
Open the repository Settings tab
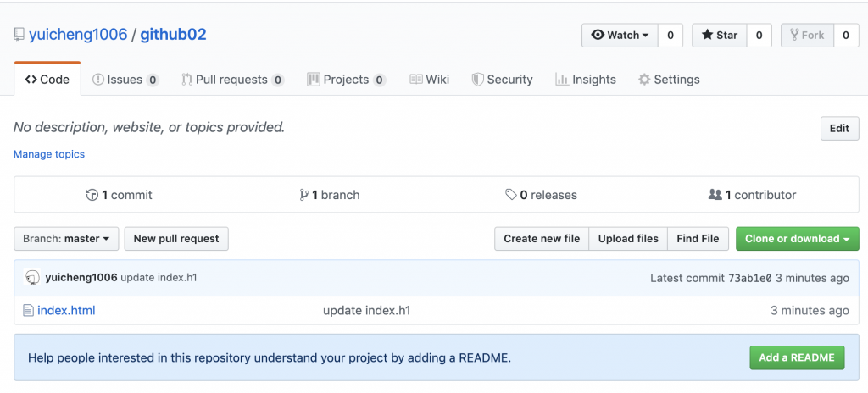[669, 80]
